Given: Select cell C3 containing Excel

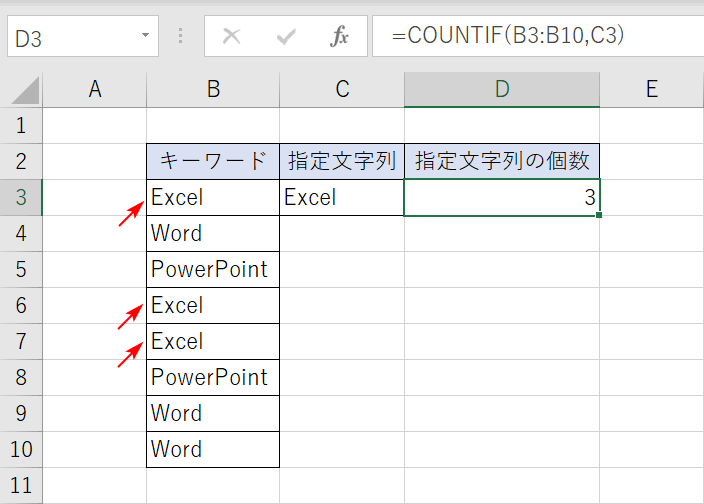Looking at the screenshot, I should [x=342, y=197].
